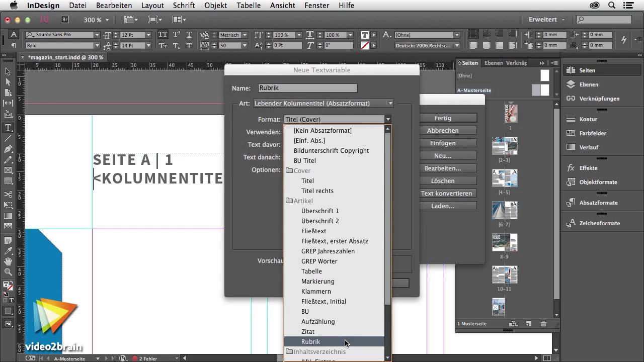Click the Name field containing Rubrik
644x362 pixels.
point(307,88)
